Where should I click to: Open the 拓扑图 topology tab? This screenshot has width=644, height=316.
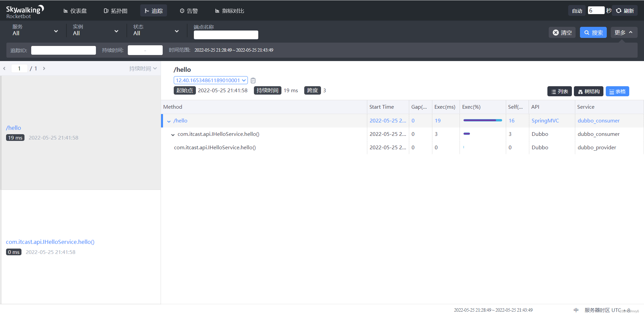[x=116, y=11]
